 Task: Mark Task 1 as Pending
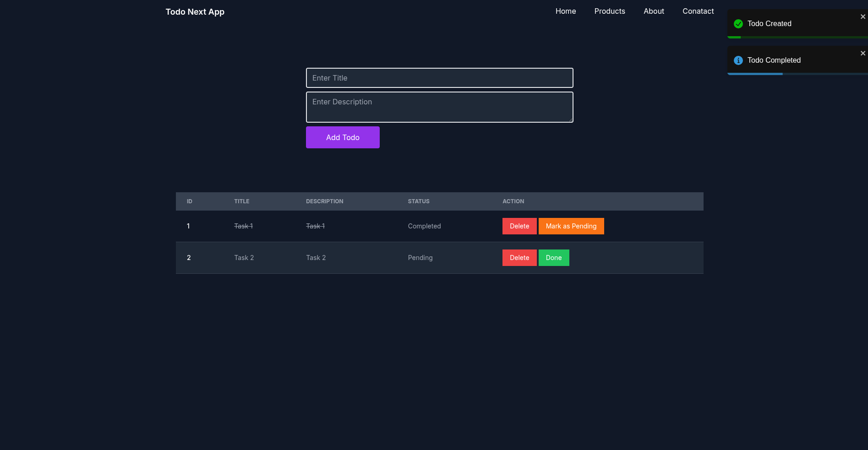571,226
